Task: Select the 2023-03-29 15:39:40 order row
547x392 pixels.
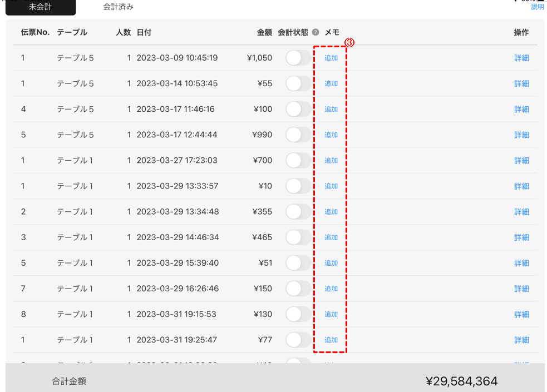Action: [177, 263]
